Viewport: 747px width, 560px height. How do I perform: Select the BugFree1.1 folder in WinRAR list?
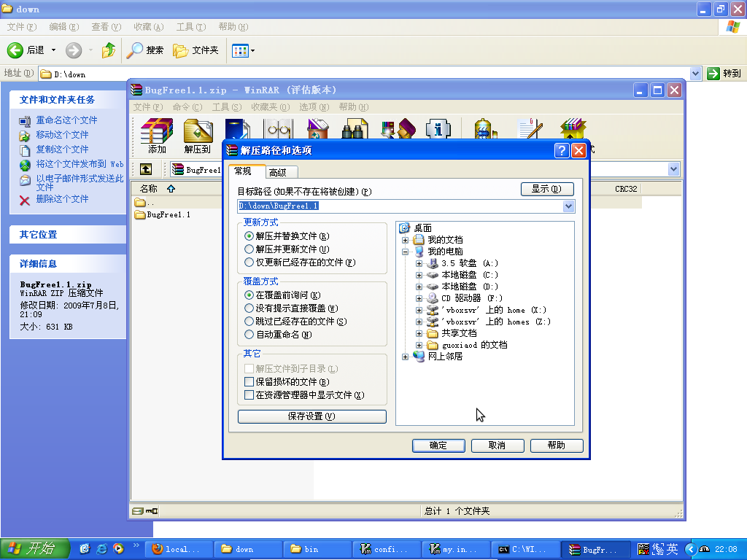pyautogui.click(x=163, y=215)
